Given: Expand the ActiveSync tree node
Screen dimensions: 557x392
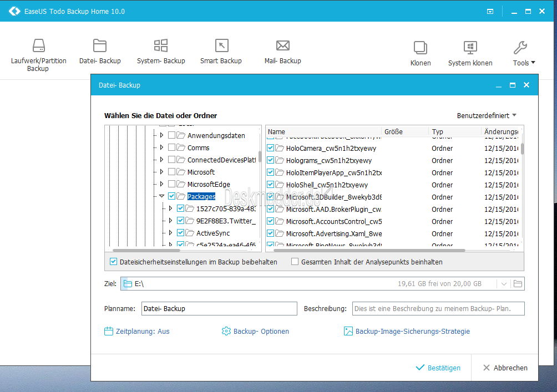Looking at the screenshot, I should coord(170,232).
